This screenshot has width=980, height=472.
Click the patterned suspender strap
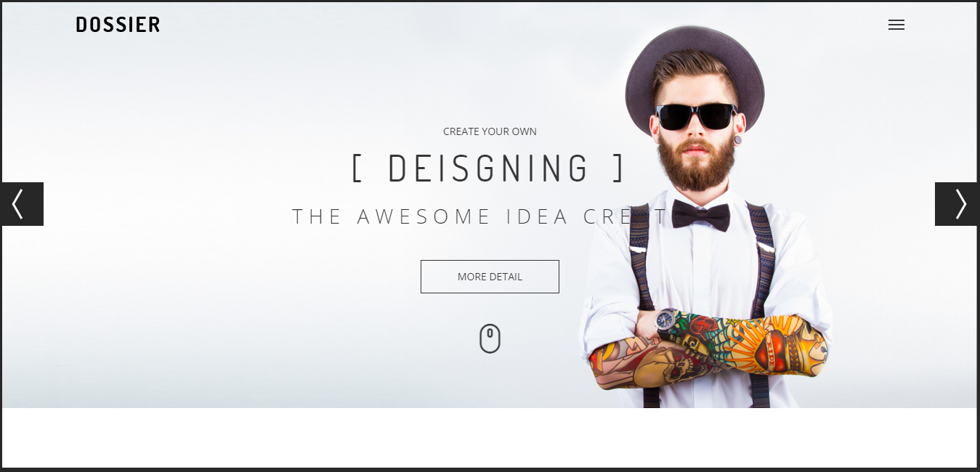[x=759, y=261]
